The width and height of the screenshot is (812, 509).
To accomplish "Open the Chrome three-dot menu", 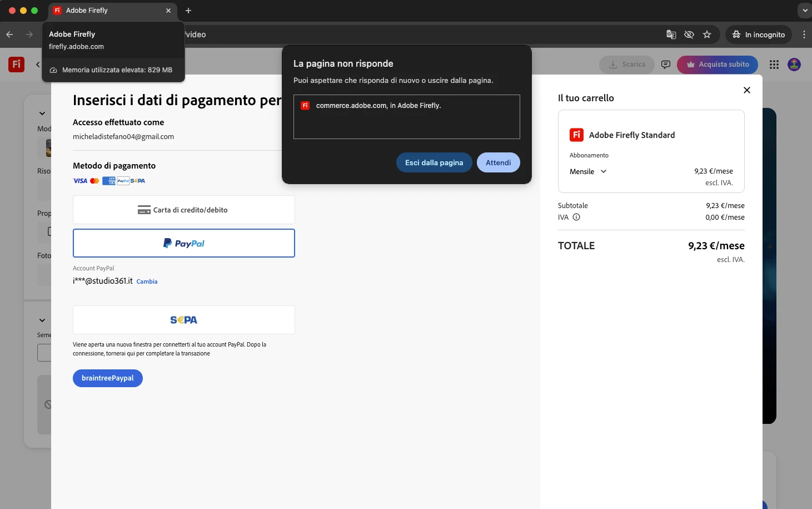I will coord(804,34).
